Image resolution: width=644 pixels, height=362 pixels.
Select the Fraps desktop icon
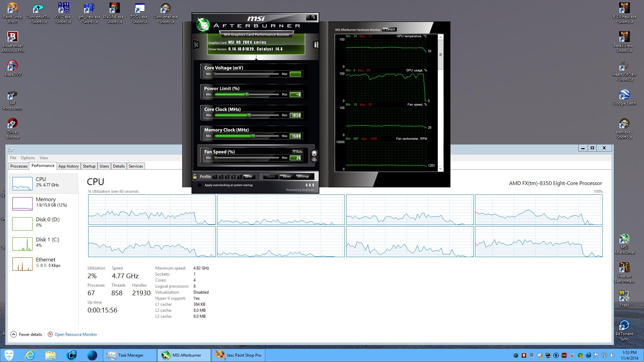(x=624, y=299)
